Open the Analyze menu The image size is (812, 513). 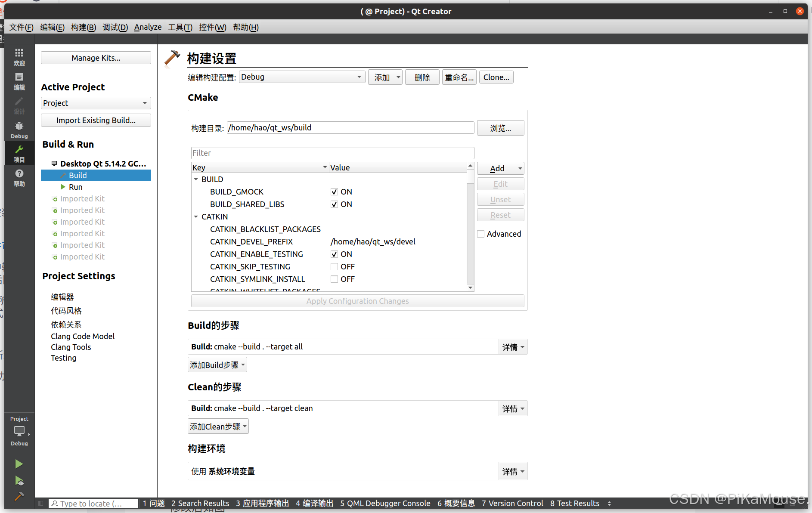click(x=148, y=27)
